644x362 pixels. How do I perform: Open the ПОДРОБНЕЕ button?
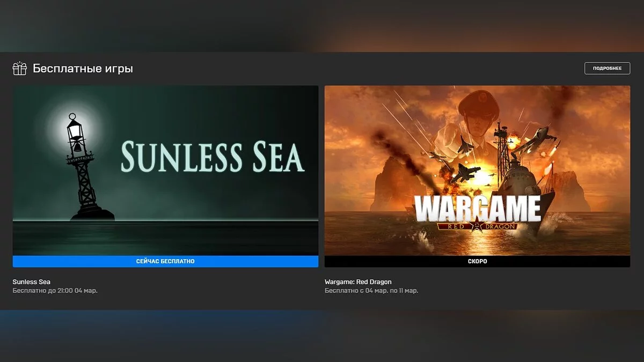tap(607, 68)
